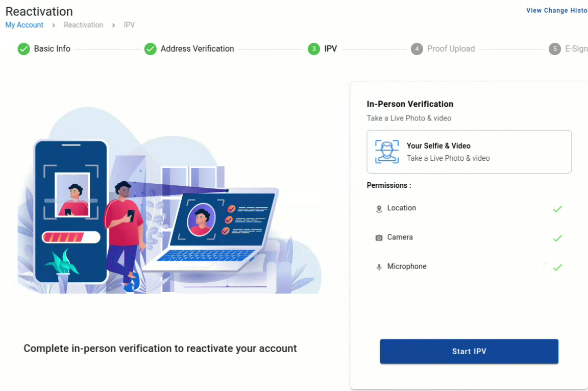Screen dimensions: 588x391
Task: Click the breadcrumb chevron after Reactivation
Action: tap(113, 25)
